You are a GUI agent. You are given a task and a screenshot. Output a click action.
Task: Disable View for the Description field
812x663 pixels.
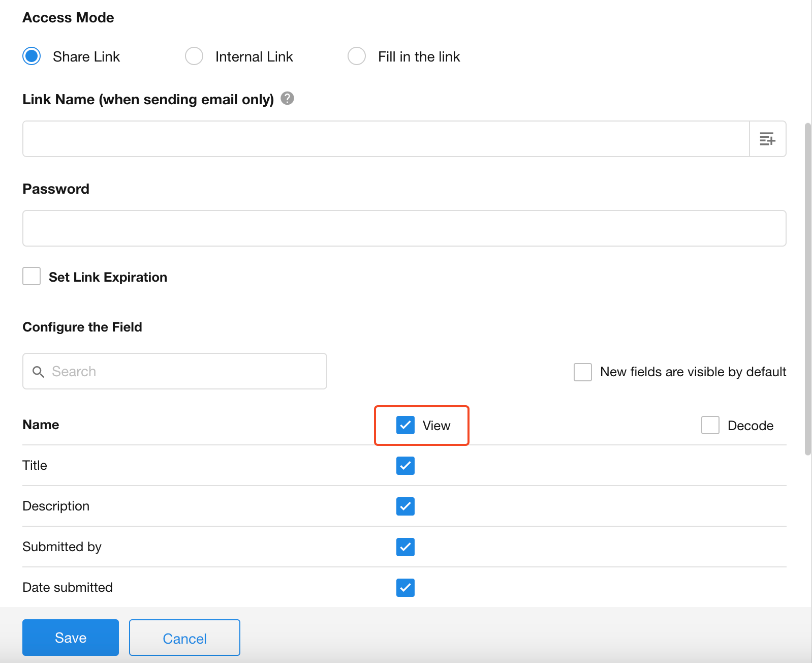click(x=405, y=506)
